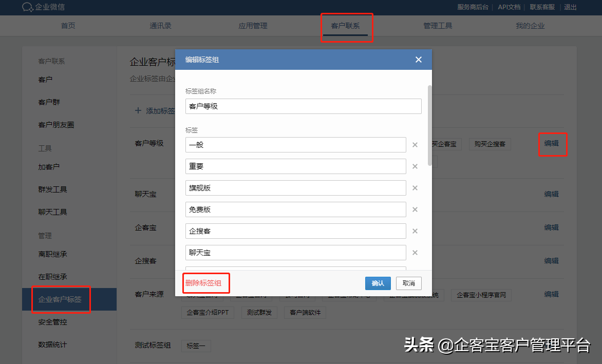
Task: Confirm with the 确认 button
Action: click(x=378, y=283)
